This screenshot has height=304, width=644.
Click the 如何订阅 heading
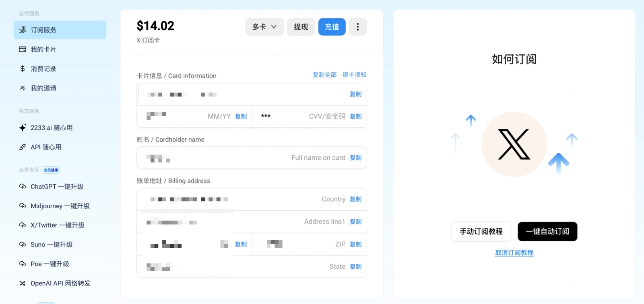tap(514, 59)
